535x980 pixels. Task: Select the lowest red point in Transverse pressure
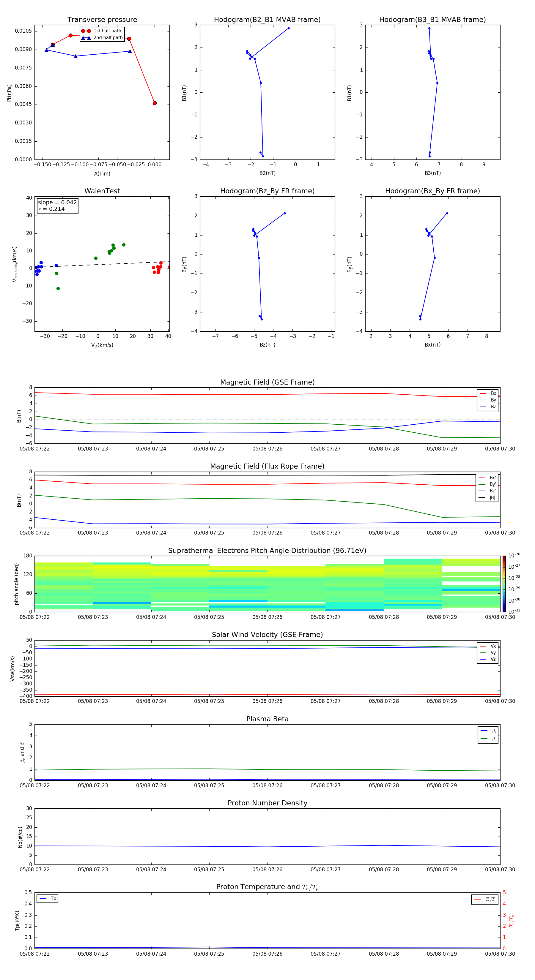155,103
